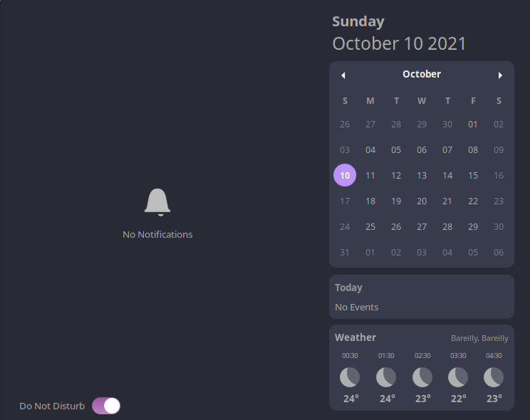The height and width of the screenshot is (420, 530).
Task: Click the M weekday column header
Action: [370, 101]
